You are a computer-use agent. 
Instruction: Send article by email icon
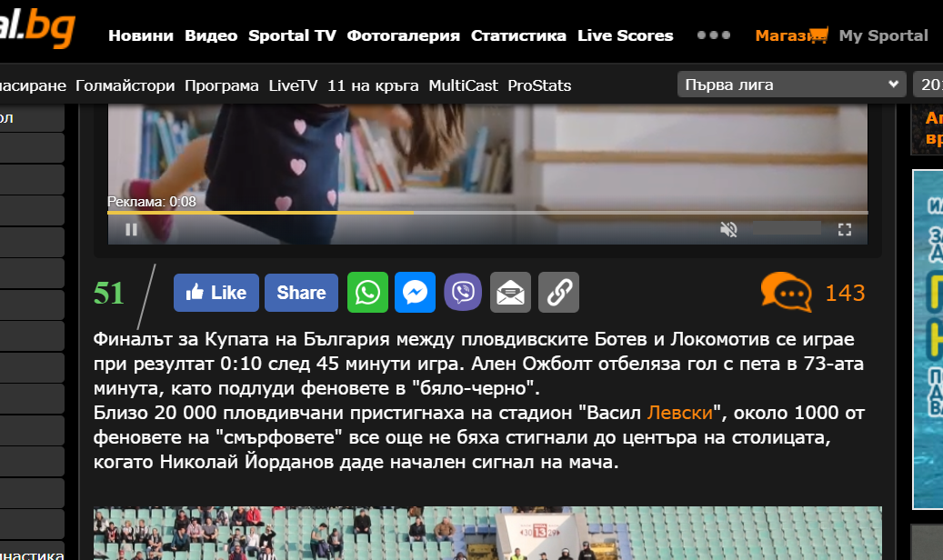[x=510, y=293]
